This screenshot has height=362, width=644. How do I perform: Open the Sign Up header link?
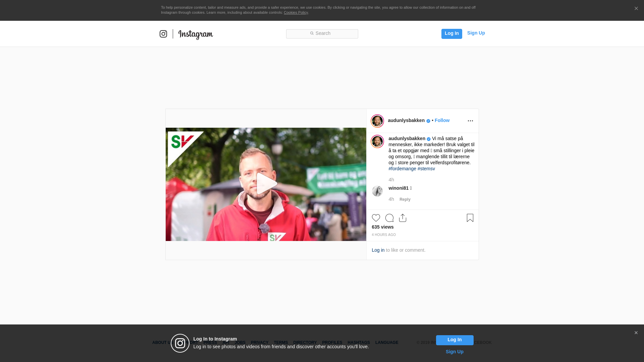(x=476, y=33)
